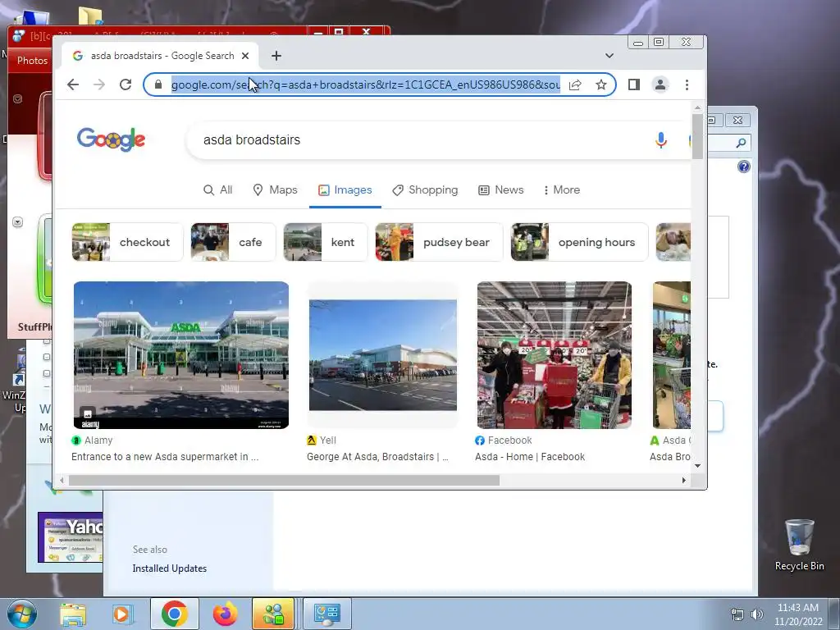Go back using the Chrome back arrow

point(73,84)
